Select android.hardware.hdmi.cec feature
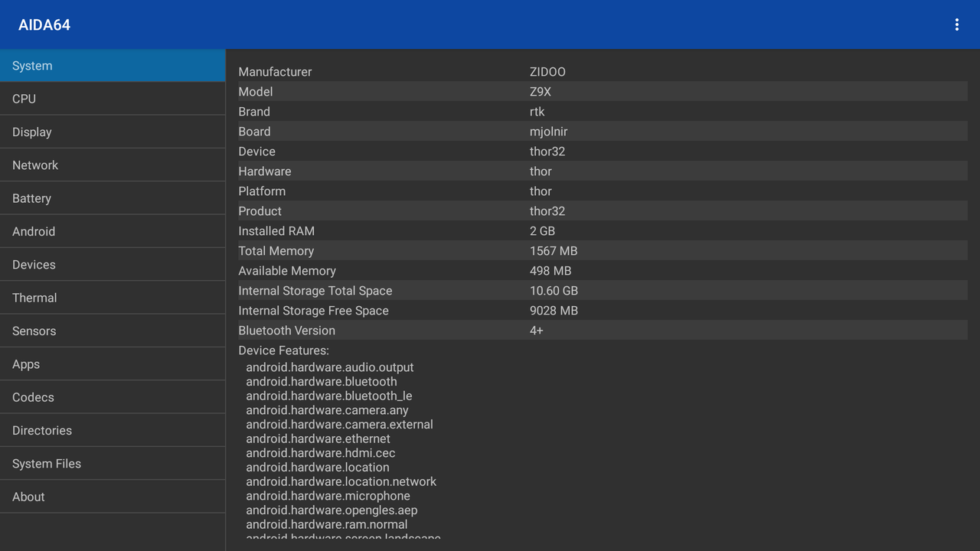980x551 pixels. coord(321,453)
